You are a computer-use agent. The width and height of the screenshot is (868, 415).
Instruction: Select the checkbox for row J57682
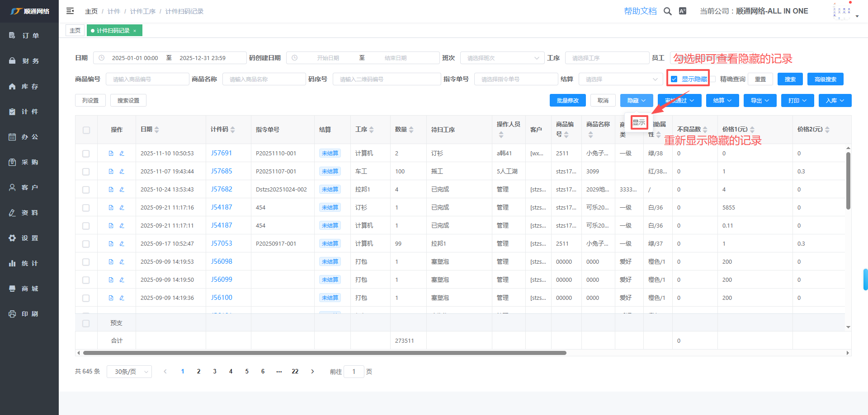click(86, 190)
